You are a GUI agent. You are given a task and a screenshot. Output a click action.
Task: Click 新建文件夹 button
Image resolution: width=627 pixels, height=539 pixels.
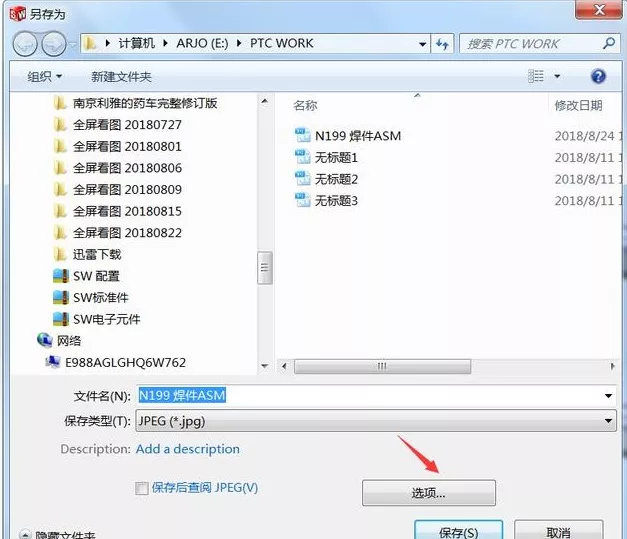click(x=121, y=76)
